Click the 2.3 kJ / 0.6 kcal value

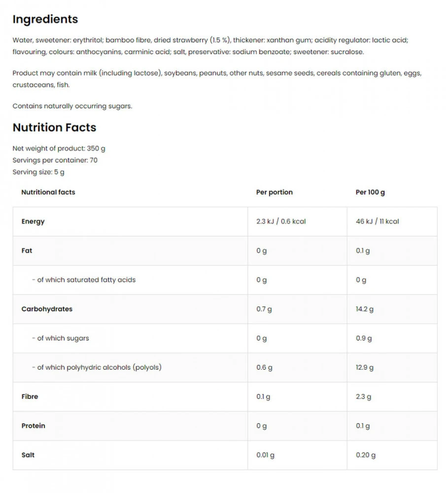(281, 221)
